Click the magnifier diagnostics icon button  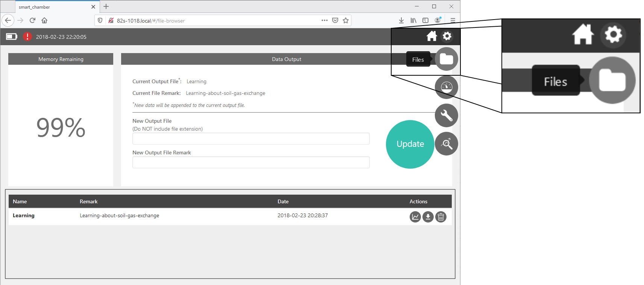[446, 143]
